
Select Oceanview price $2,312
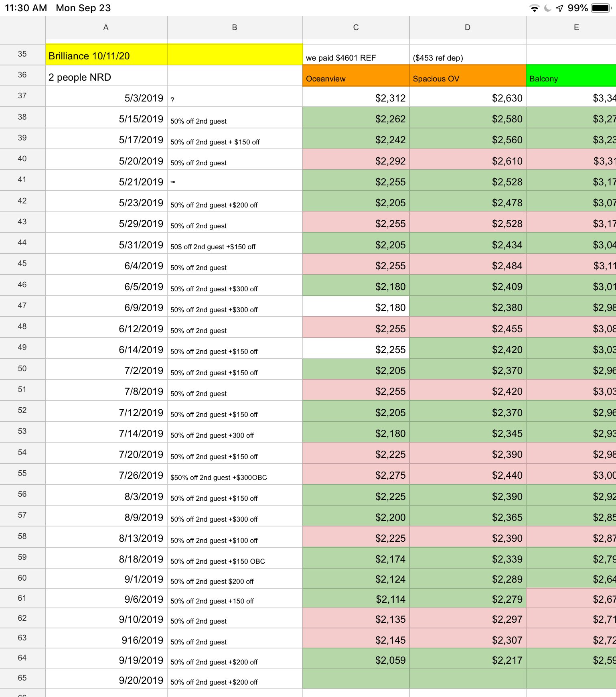[x=356, y=96]
